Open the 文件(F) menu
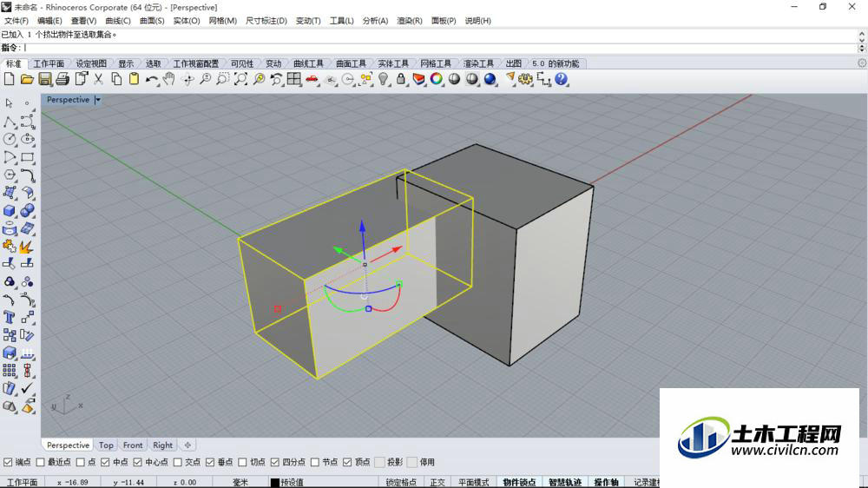This screenshot has height=488, width=868. click(16, 21)
